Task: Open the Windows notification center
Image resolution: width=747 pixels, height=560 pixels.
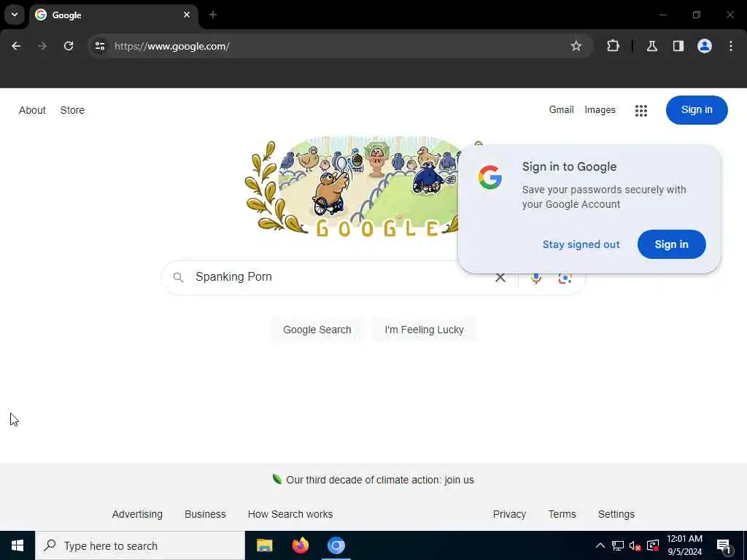Action: (x=724, y=545)
